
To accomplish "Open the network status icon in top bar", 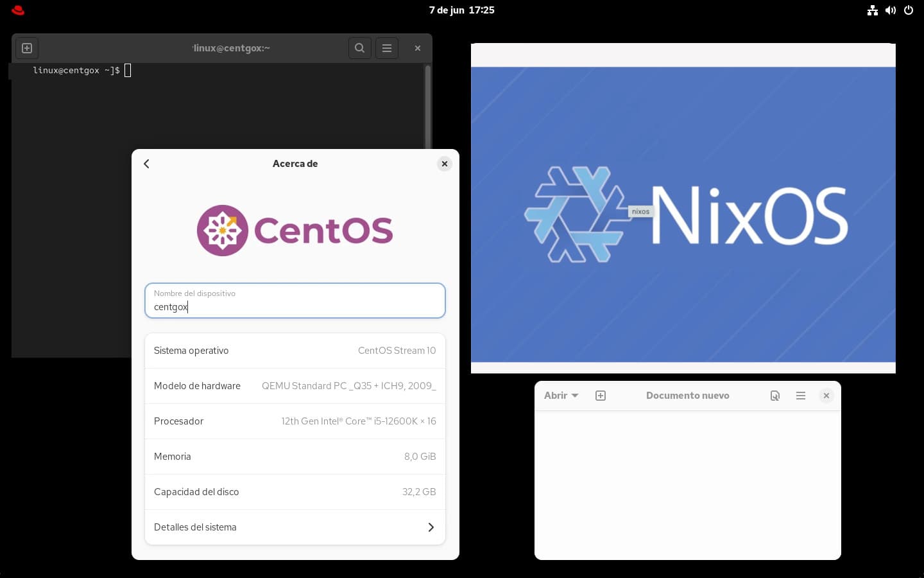I will pyautogui.click(x=872, y=10).
